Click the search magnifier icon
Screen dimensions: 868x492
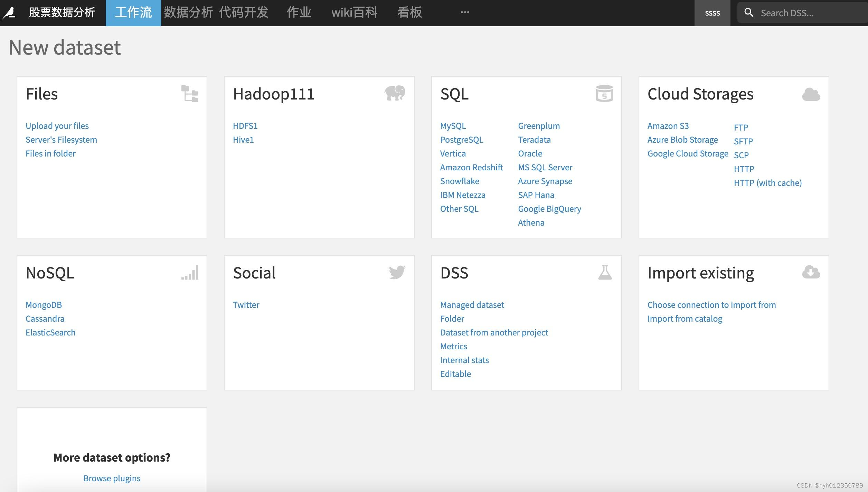[748, 13]
